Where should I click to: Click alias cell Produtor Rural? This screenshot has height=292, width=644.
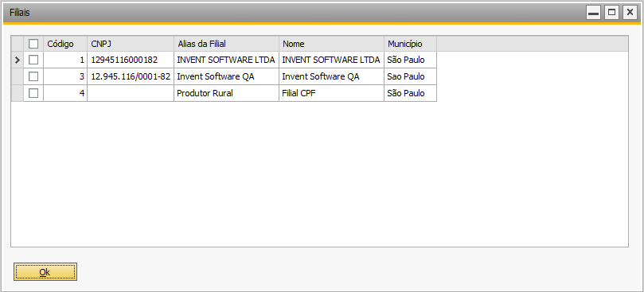point(226,93)
